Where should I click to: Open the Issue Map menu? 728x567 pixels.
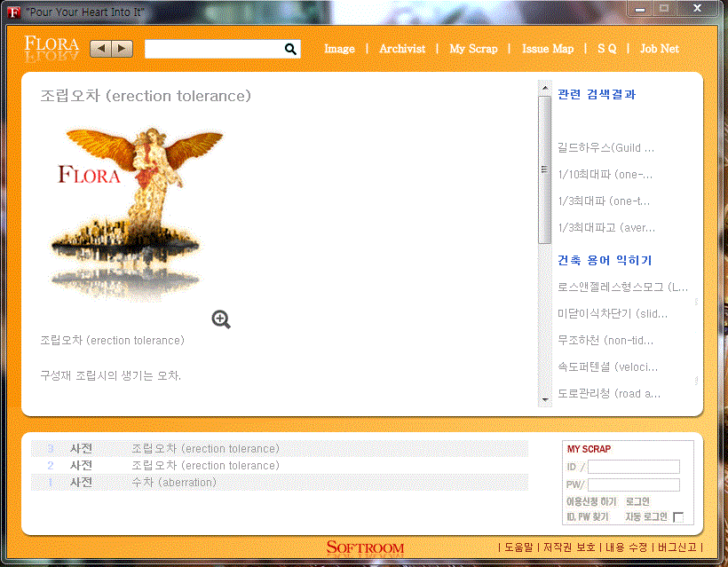coord(548,49)
